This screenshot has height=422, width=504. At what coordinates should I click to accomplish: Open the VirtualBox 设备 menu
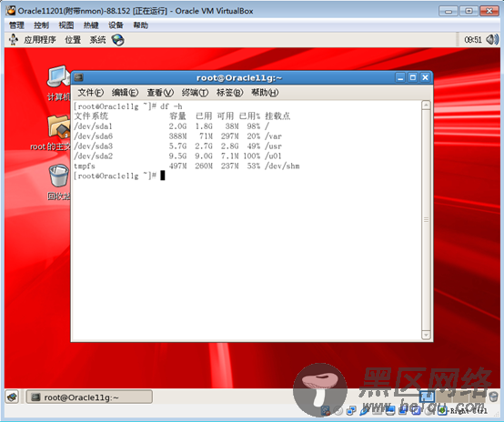coord(116,25)
